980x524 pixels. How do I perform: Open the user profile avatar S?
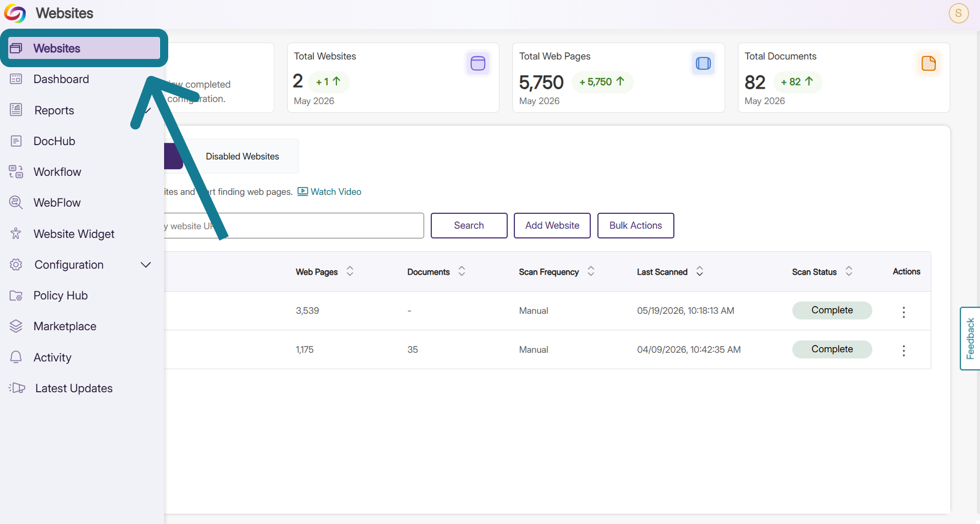(958, 13)
